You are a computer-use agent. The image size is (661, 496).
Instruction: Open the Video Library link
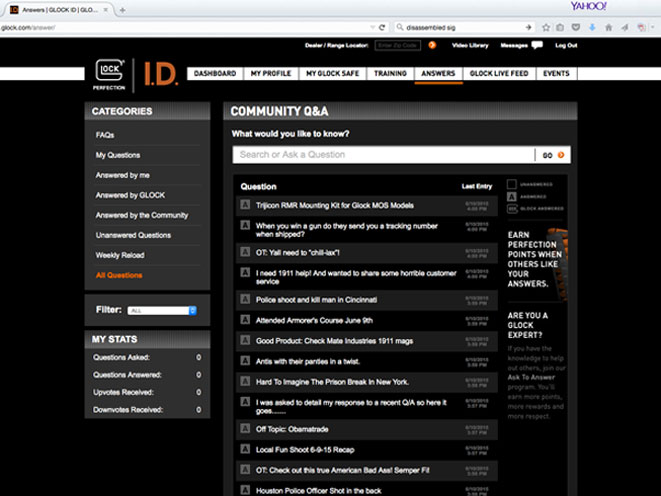tap(470, 45)
